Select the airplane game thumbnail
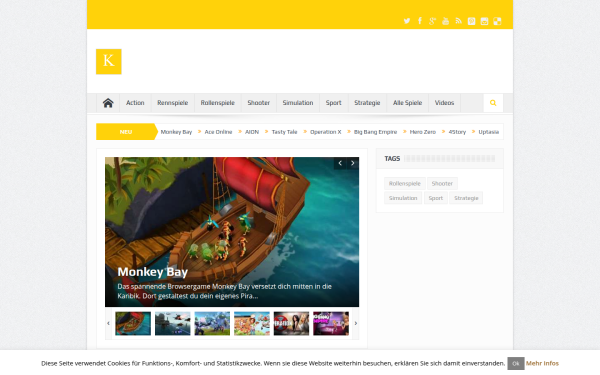Screen dimensions: 600x375 173,323
